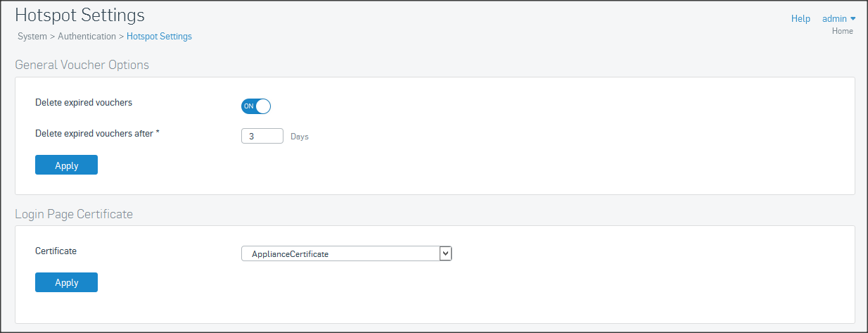Expand the Certificate dropdown arrow
Screen dimensions: 868x333
(x=445, y=253)
